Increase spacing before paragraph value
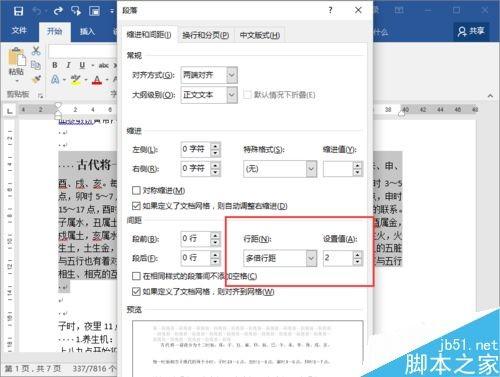Screen dimensions: 500x377 point(215,235)
